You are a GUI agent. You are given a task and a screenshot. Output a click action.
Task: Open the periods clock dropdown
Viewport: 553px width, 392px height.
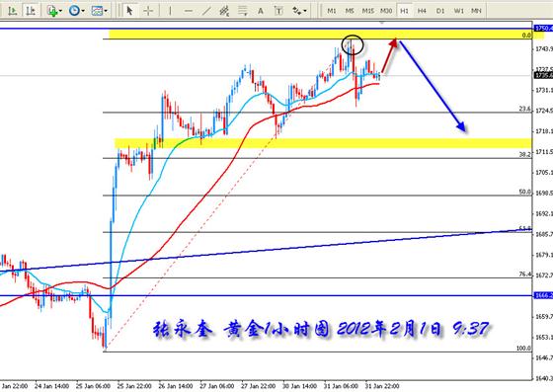77,11
